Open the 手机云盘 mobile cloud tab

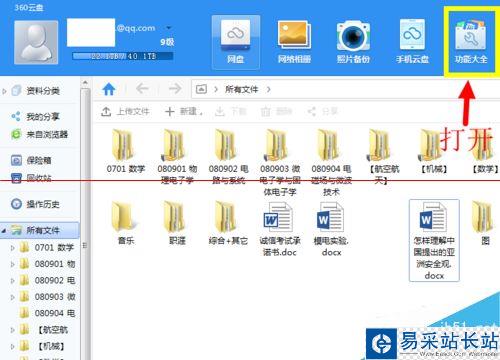coord(412,42)
